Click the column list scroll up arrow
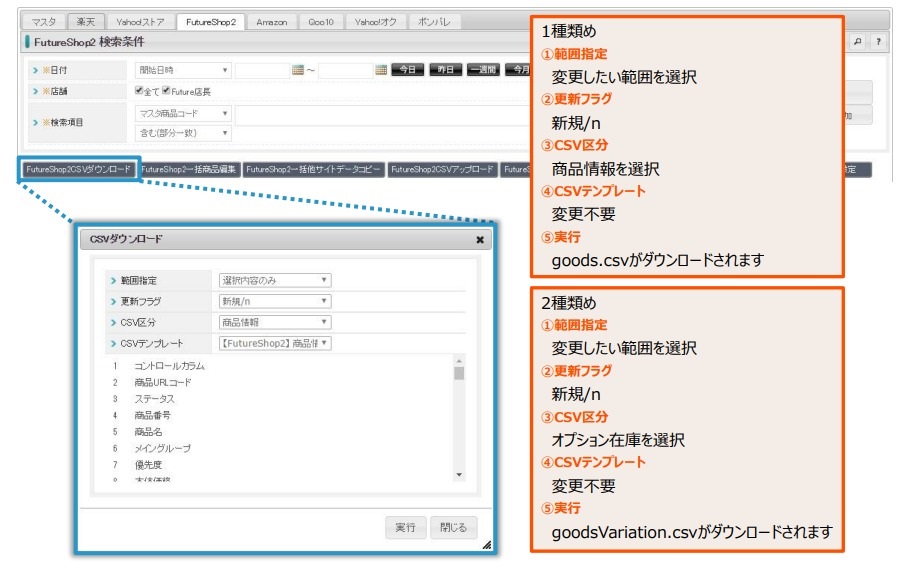 [459, 361]
